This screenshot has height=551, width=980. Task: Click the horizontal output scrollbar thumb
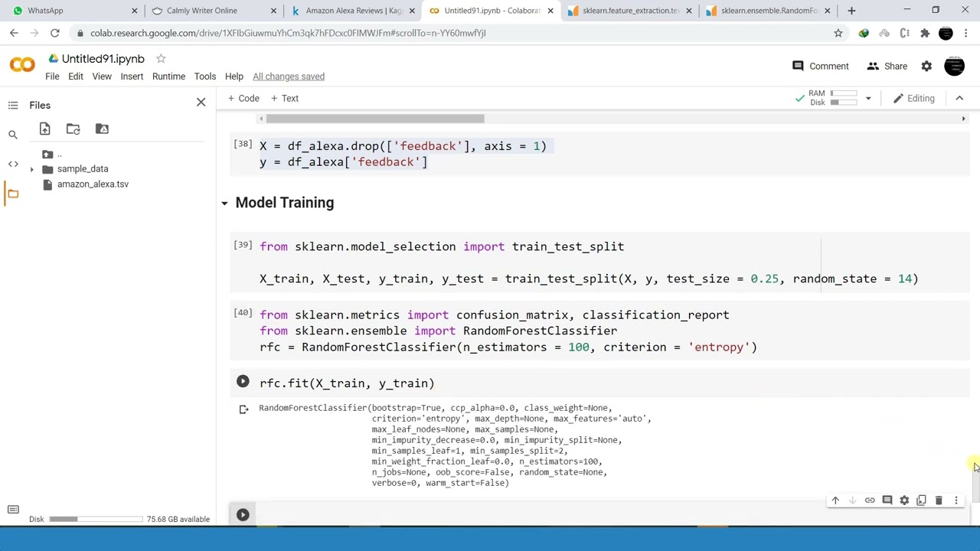click(375, 119)
